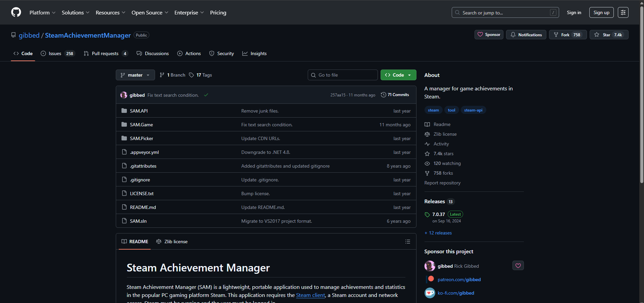Select the README tab
This screenshot has height=303, width=644.
click(x=135, y=242)
